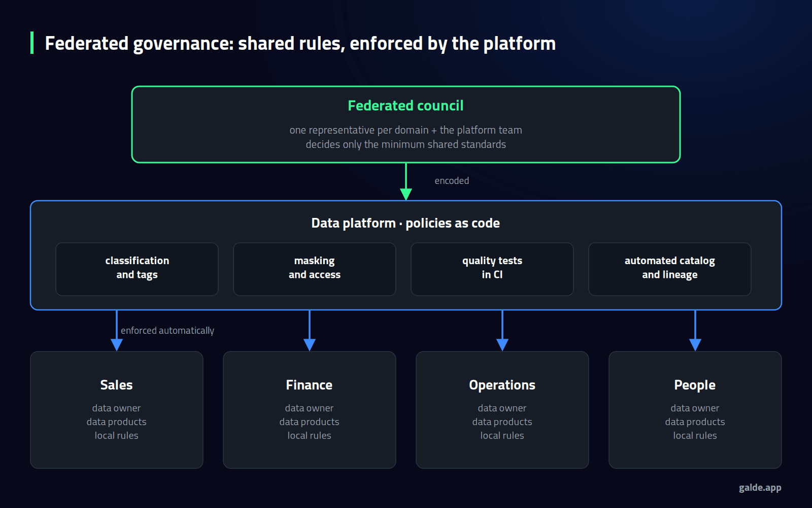The image size is (812, 508).
Task: Select "data owner" in the Operations card
Action: click(x=502, y=408)
